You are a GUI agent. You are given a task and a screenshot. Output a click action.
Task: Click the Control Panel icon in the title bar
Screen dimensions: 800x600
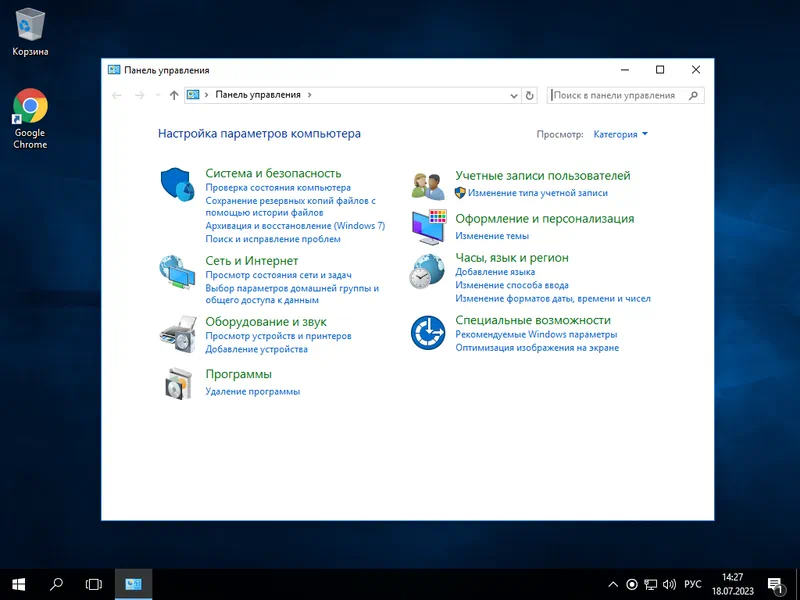(x=114, y=70)
